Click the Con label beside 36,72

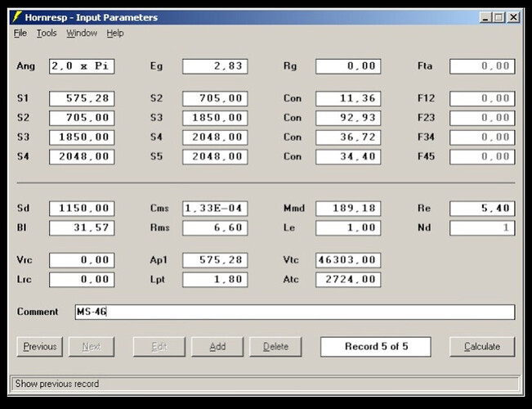point(293,137)
